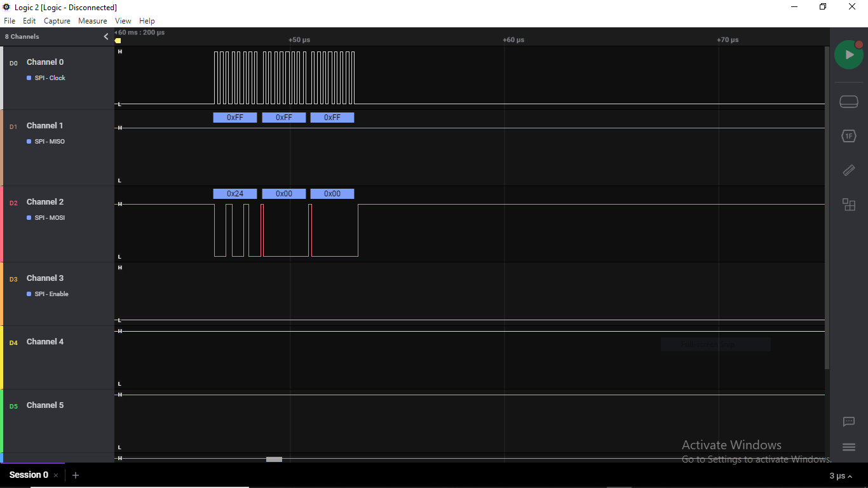Click the 0x24 MOSI decoded bubble
The image size is (868, 488).
[235, 194]
